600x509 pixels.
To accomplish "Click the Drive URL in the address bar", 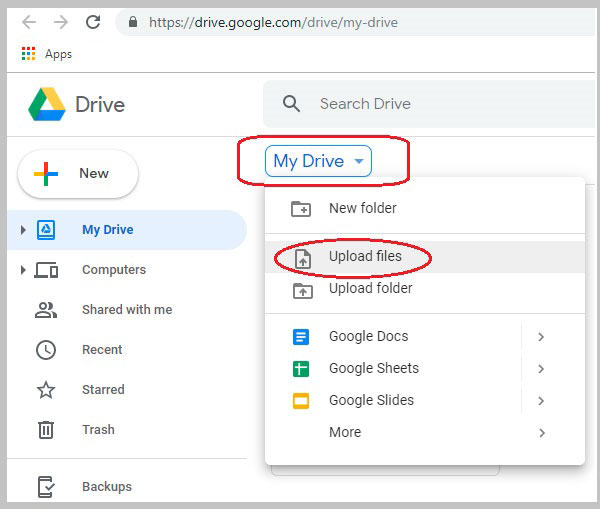I will click(273, 23).
